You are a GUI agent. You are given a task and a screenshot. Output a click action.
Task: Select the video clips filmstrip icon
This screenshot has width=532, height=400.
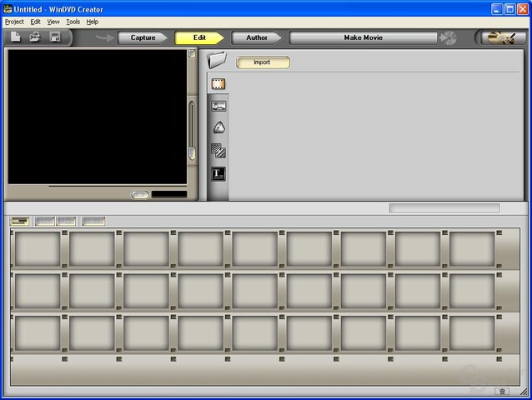[x=218, y=83]
